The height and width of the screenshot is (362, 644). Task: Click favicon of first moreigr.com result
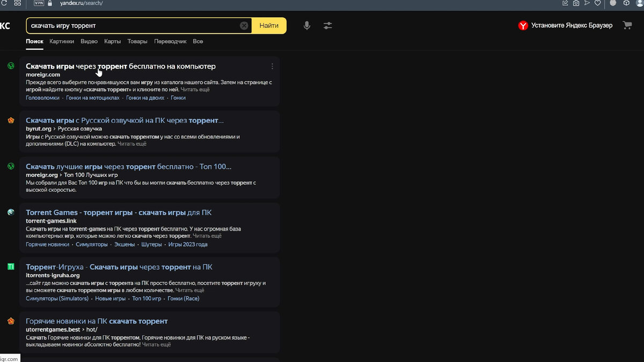(x=11, y=66)
